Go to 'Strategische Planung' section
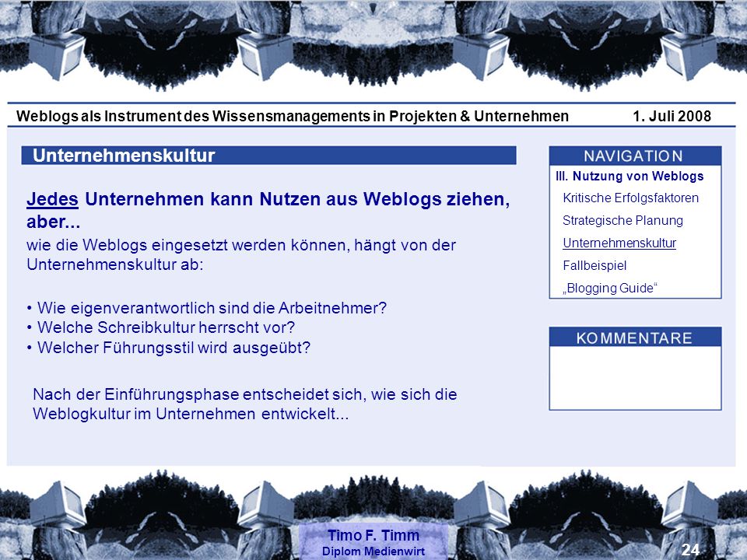747x560 pixels. [622, 220]
